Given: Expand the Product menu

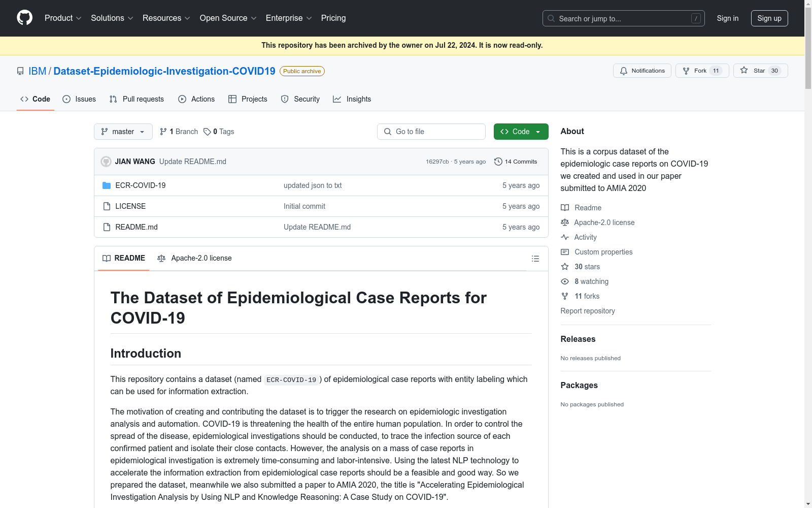Looking at the screenshot, I should pyautogui.click(x=63, y=18).
